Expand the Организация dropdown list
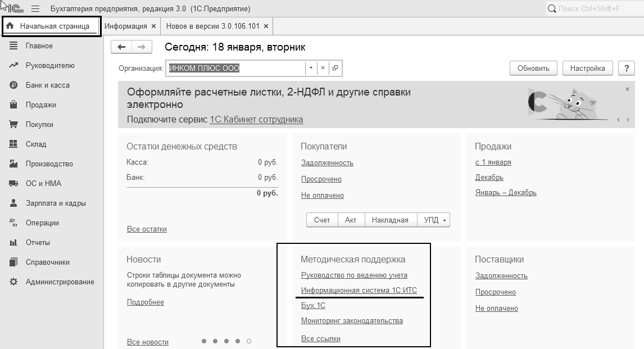Image resolution: width=644 pixels, height=349 pixels. [311, 68]
